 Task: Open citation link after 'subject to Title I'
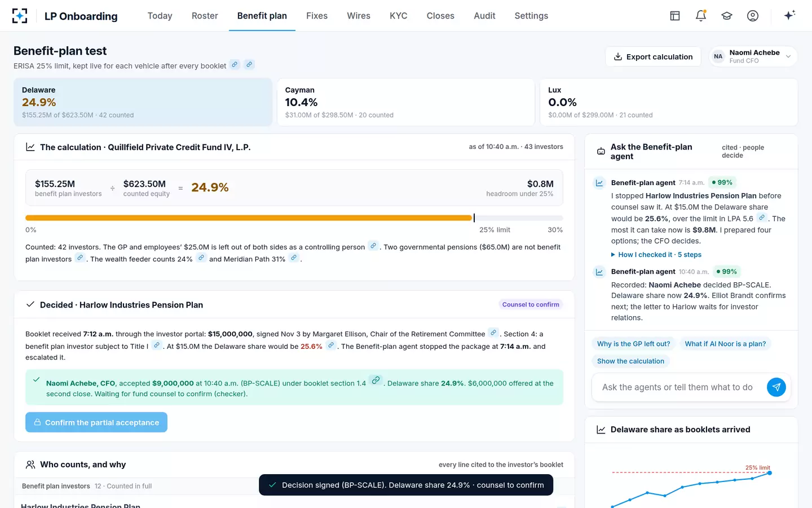(x=157, y=345)
